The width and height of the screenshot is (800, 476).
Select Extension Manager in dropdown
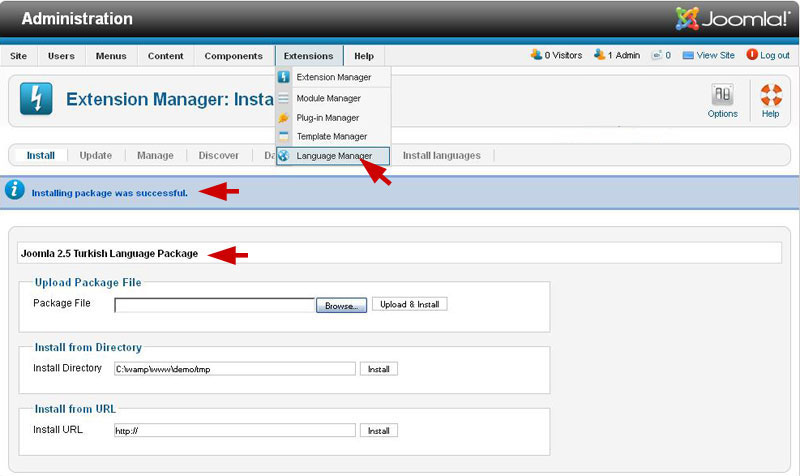[x=333, y=77]
